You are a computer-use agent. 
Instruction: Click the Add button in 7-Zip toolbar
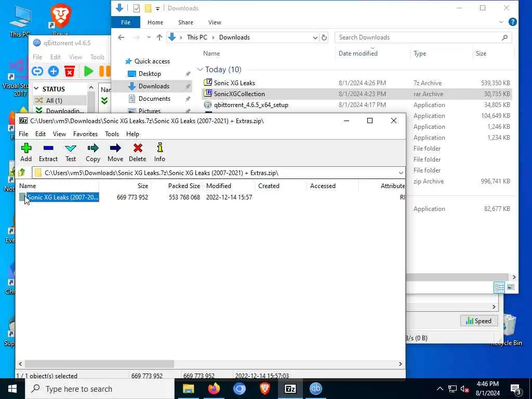click(26, 152)
